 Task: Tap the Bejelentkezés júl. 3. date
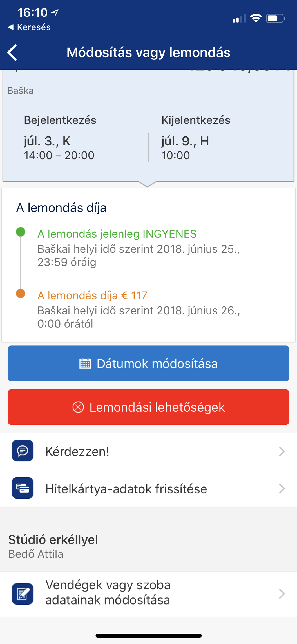pos(47,141)
